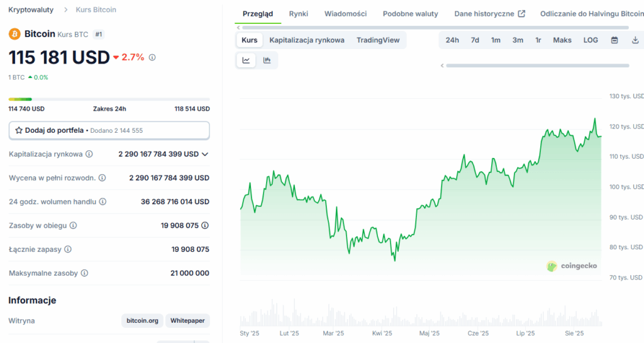Click breadcrumb chevron after Kryptowaluty

[65, 10]
